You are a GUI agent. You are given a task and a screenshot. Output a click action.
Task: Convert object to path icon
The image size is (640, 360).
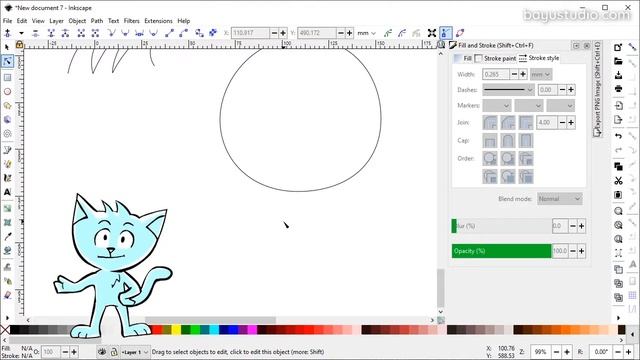pyautogui.click(x=199, y=33)
